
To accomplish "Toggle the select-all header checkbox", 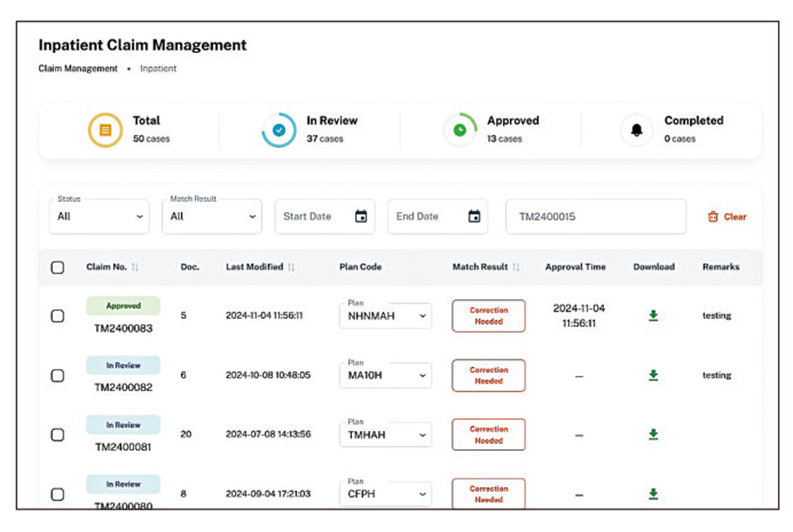I will [58, 267].
